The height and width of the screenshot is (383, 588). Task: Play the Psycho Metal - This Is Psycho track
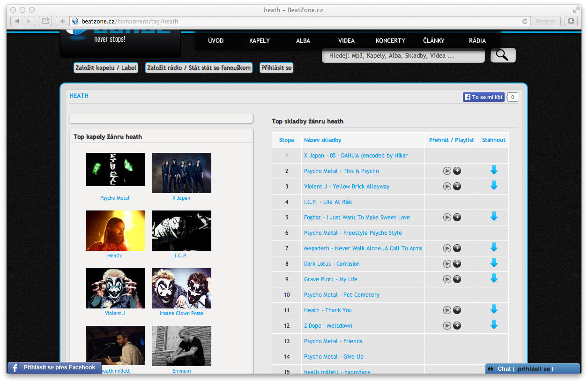[447, 171]
